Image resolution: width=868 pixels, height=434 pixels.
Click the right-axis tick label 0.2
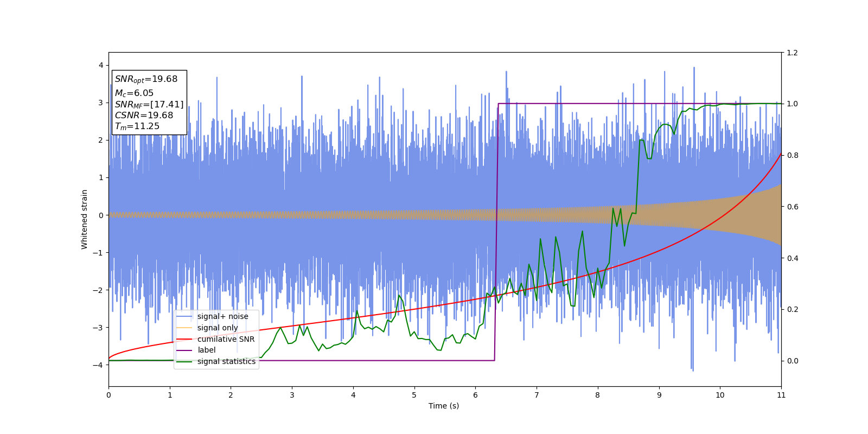pos(792,310)
